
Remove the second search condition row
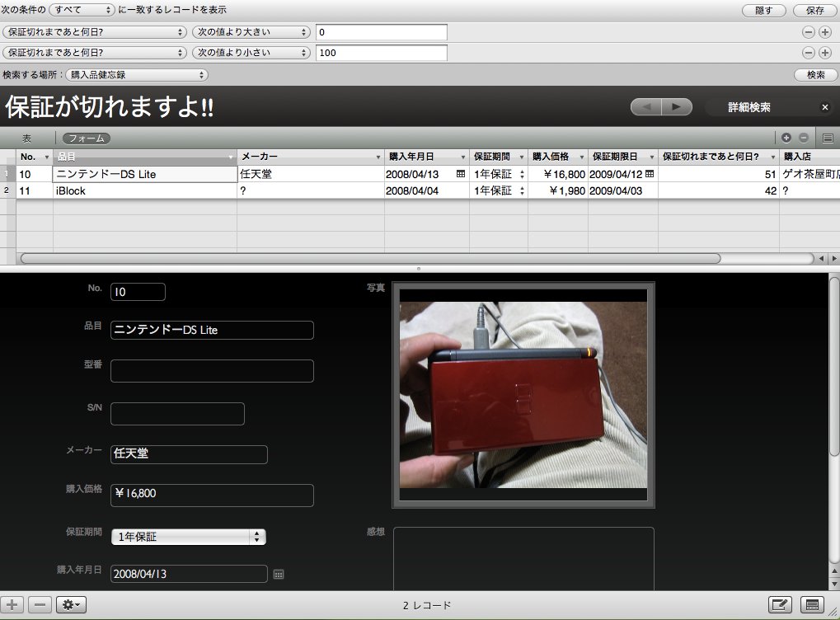coord(809,53)
